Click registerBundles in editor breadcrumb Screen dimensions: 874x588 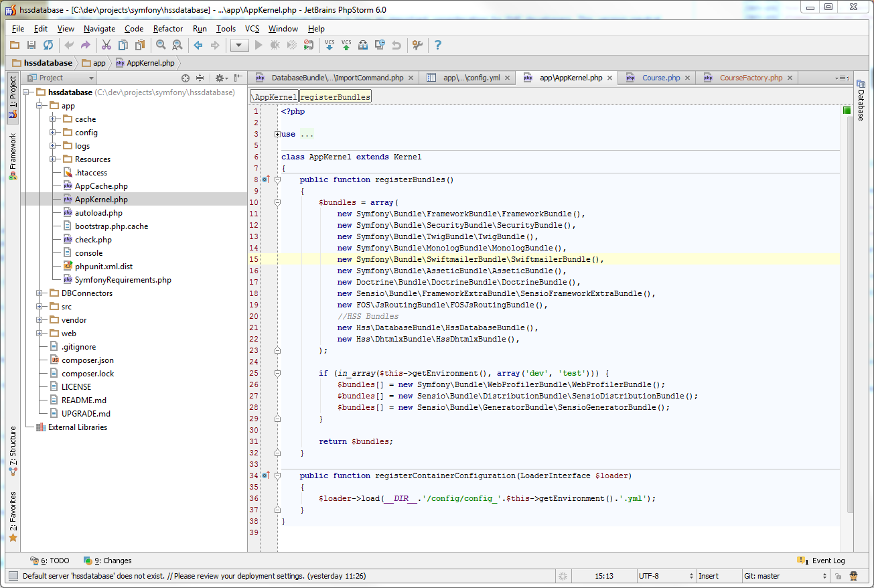(335, 97)
